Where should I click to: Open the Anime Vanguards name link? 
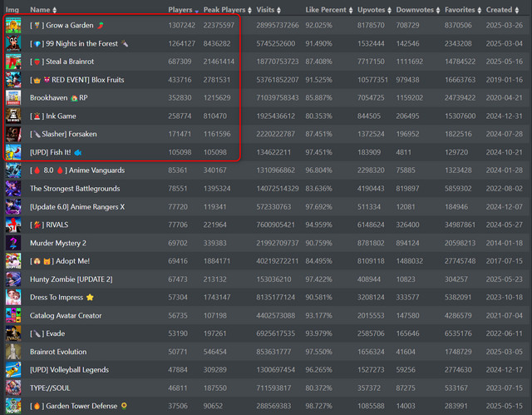point(77,170)
